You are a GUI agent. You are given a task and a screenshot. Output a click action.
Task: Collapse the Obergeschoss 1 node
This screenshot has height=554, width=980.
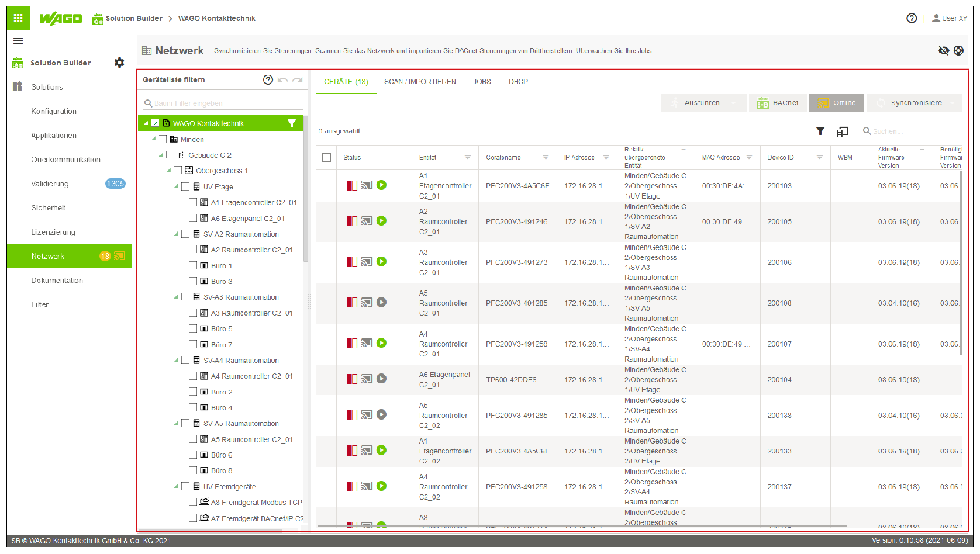tap(169, 171)
